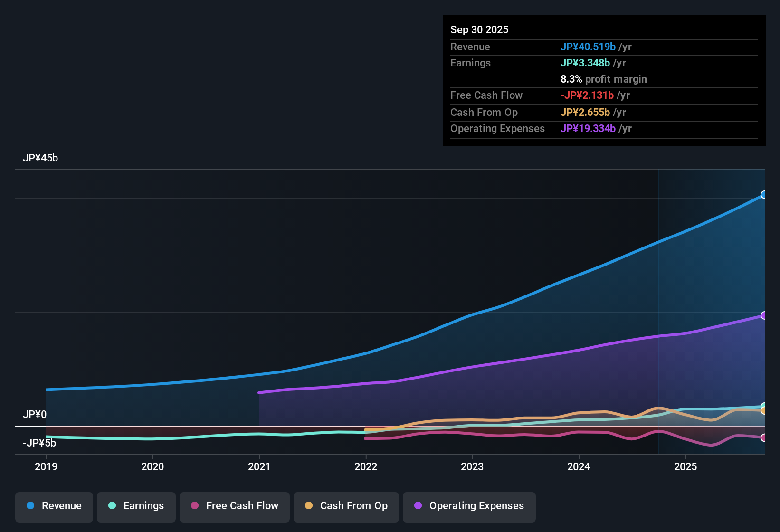Select the teal Earnings legend dot
Image resolution: width=780 pixels, height=532 pixels.
112,506
